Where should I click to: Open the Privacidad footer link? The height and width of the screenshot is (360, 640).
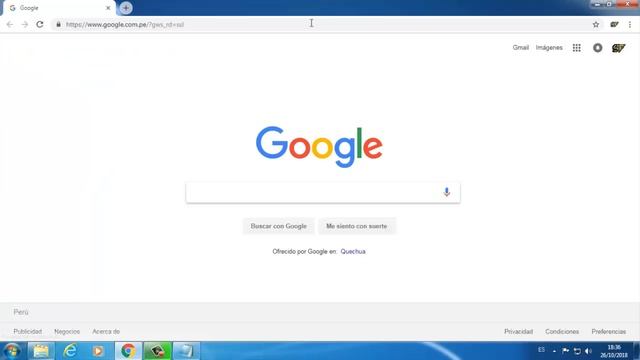(518, 331)
